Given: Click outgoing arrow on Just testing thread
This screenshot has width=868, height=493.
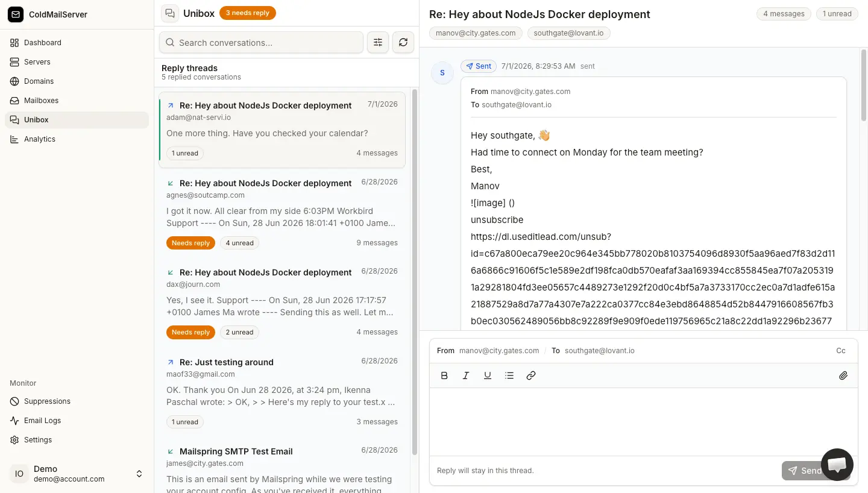Looking at the screenshot, I should tap(171, 362).
